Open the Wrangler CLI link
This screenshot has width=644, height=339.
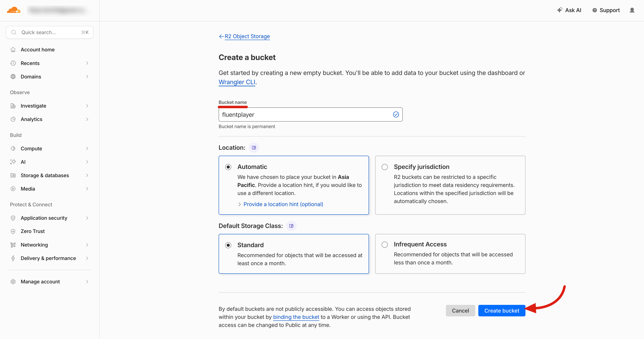pyautogui.click(x=237, y=82)
